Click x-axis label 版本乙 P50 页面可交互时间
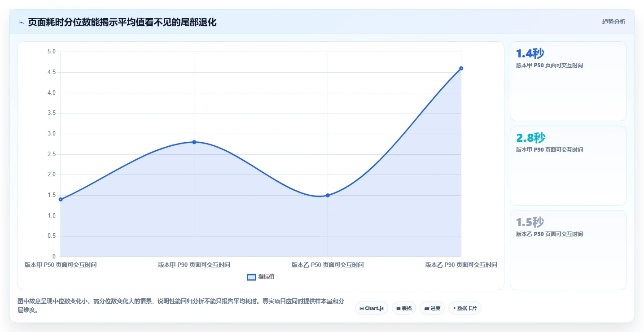Screen dimensions: 644x332 (328, 265)
